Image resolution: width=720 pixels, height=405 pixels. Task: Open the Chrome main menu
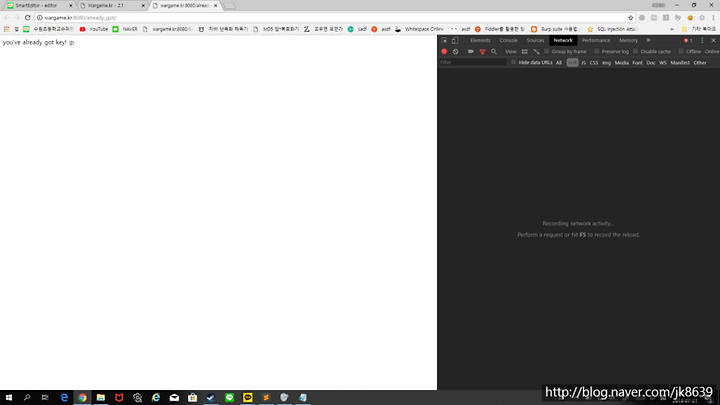pos(713,17)
